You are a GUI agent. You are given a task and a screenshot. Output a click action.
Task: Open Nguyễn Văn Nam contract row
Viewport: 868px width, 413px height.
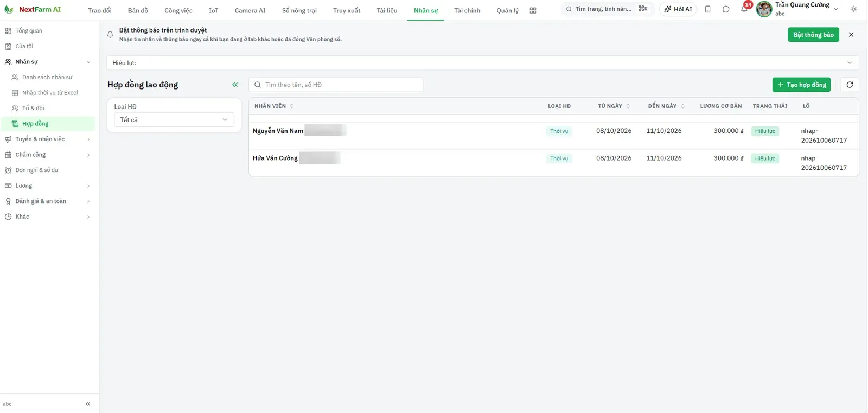tap(553, 136)
